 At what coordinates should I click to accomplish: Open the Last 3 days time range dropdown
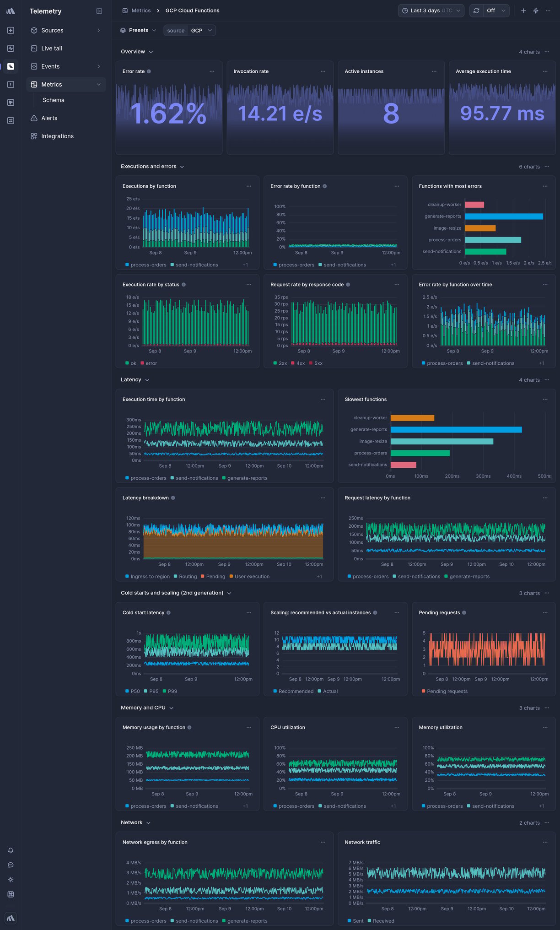[431, 11]
